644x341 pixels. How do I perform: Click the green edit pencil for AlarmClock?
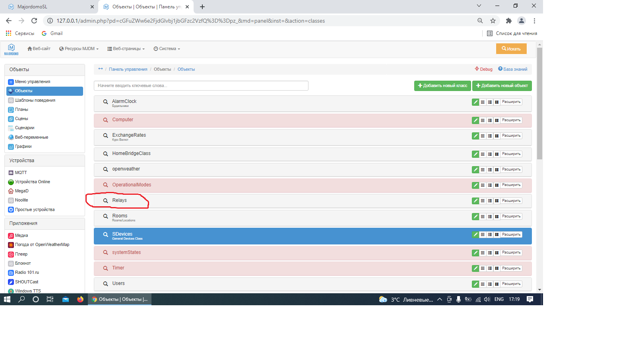pos(475,102)
